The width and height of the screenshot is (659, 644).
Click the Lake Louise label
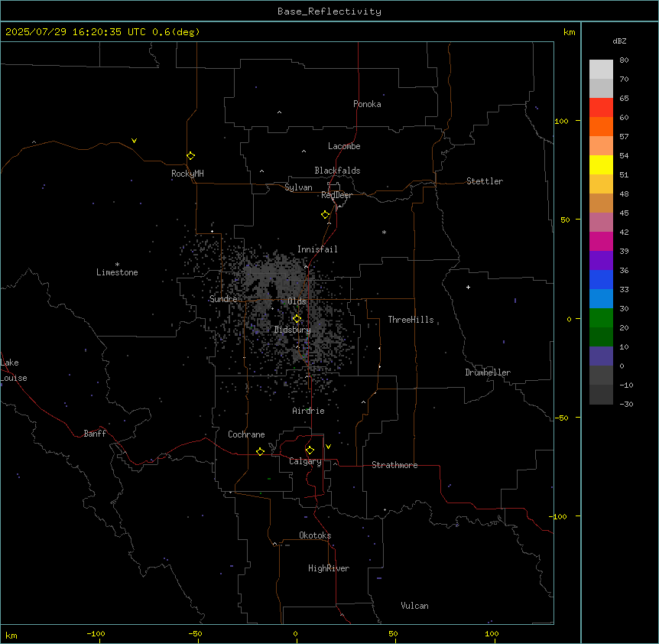point(13,370)
